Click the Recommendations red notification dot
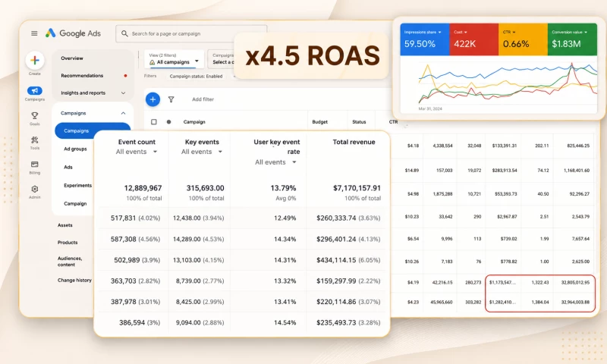Screen dimensions: 607x364 [125, 76]
